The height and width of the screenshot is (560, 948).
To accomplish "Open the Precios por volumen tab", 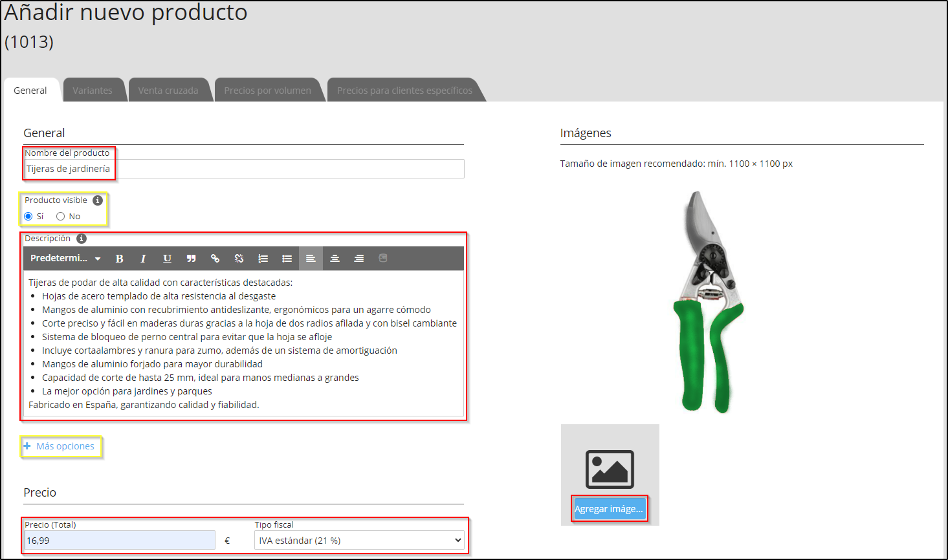I will (267, 91).
